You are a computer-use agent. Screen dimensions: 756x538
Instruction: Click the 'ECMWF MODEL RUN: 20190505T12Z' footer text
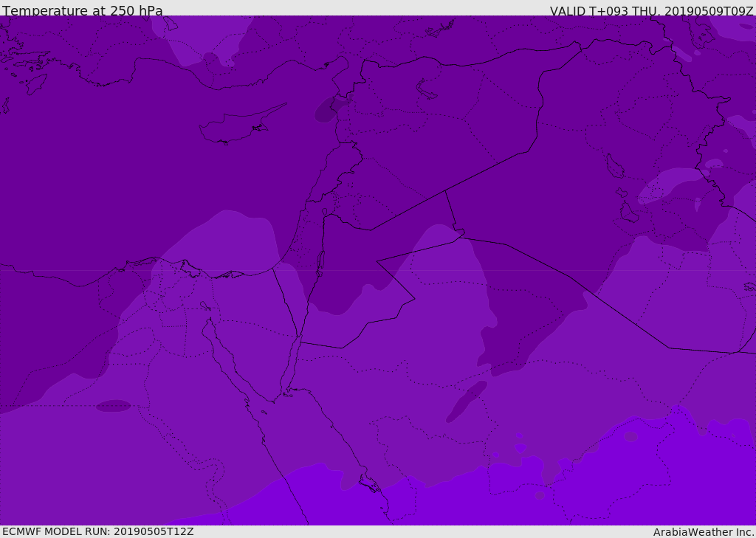click(x=98, y=532)
